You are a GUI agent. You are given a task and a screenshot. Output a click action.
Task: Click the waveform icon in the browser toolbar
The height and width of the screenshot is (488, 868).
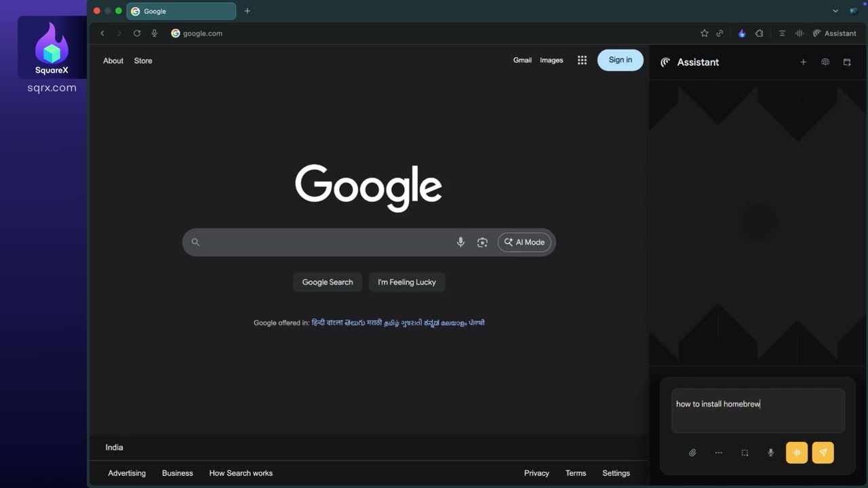click(x=800, y=33)
